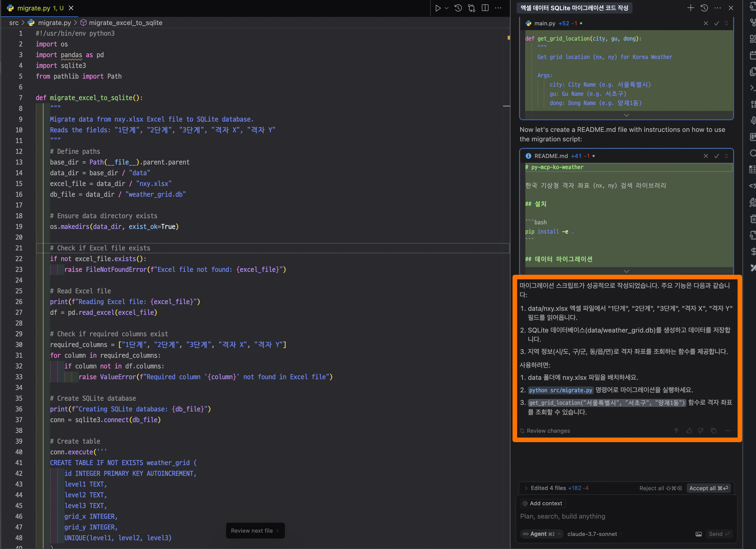Viewport: 756px width, 549px height.
Task: Click thumbs up on the response
Action: 689,431
